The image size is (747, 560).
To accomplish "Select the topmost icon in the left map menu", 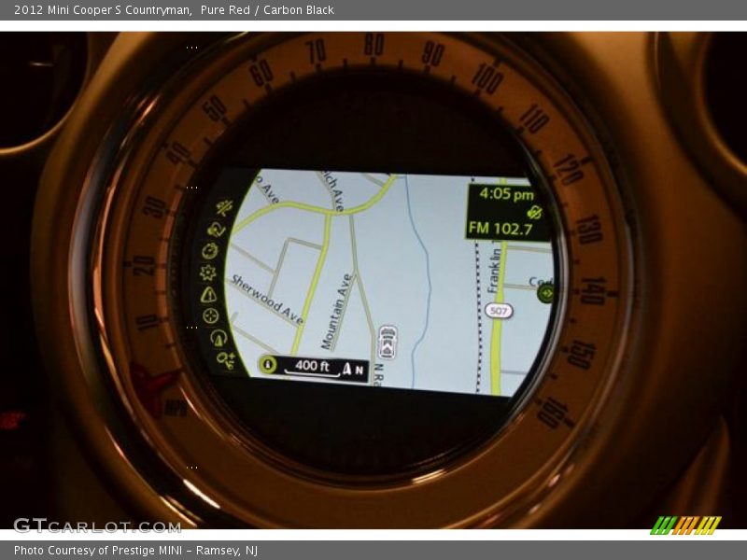I will click(224, 207).
